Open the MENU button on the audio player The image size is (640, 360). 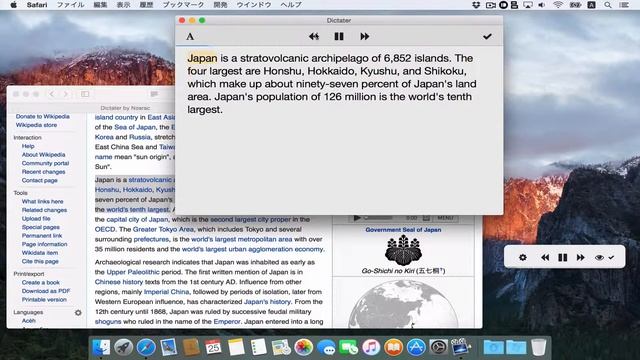[x=445, y=218]
